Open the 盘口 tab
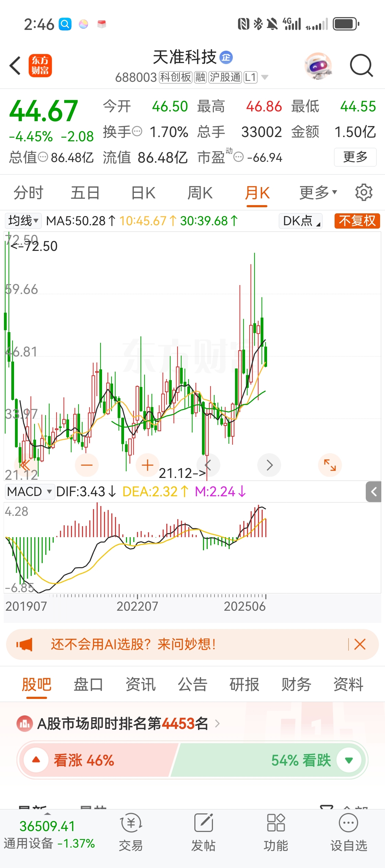Image resolution: width=385 pixels, height=868 pixels. click(88, 684)
